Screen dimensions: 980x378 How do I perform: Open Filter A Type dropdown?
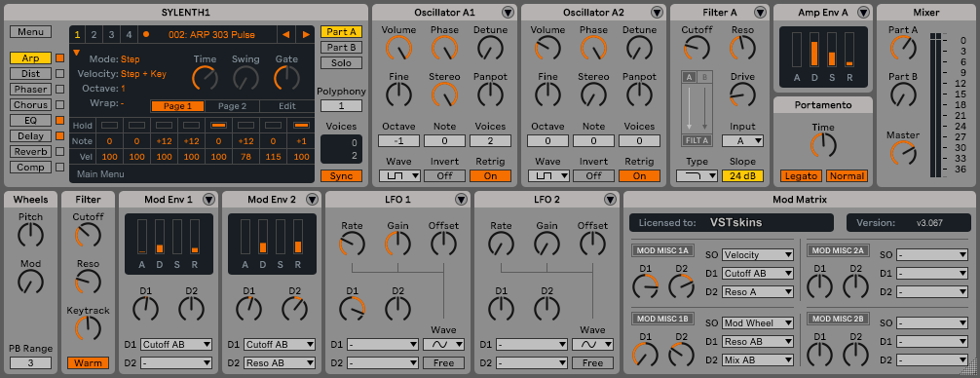click(697, 176)
